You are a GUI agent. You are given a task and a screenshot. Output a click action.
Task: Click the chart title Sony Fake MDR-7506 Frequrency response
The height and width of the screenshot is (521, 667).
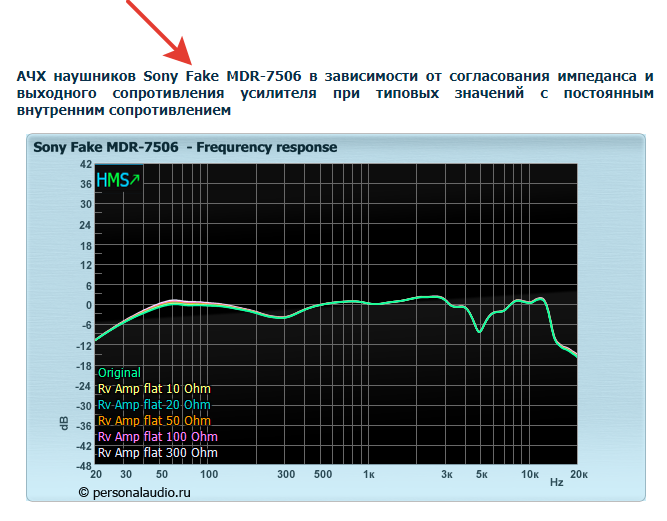pyautogui.click(x=185, y=147)
